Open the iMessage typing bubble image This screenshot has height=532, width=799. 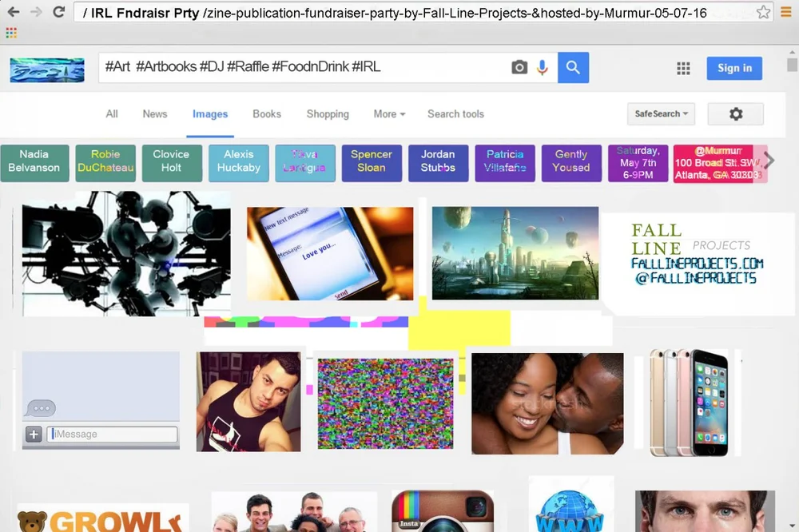coord(101,400)
